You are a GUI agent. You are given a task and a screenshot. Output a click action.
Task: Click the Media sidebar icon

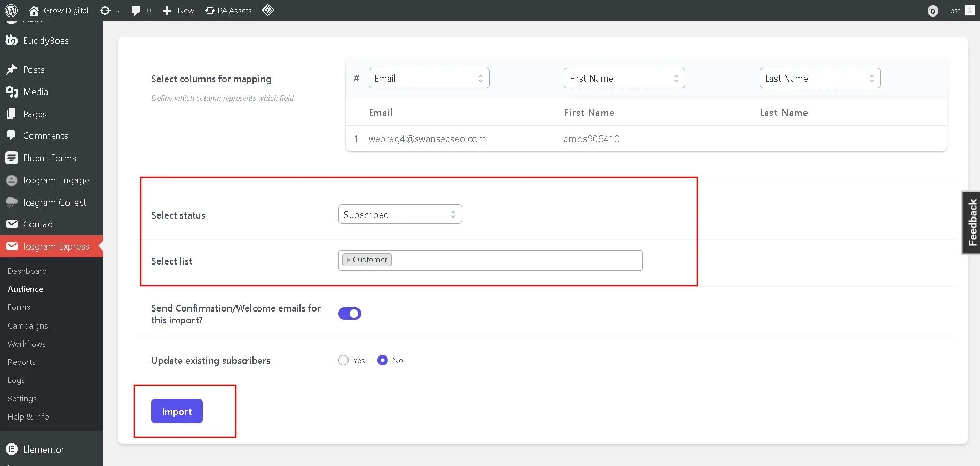click(x=11, y=91)
